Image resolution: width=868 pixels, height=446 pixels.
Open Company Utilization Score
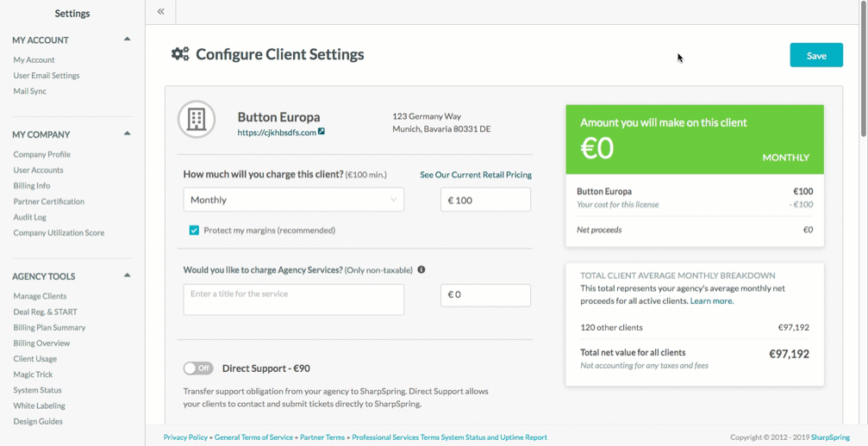pos(59,232)
